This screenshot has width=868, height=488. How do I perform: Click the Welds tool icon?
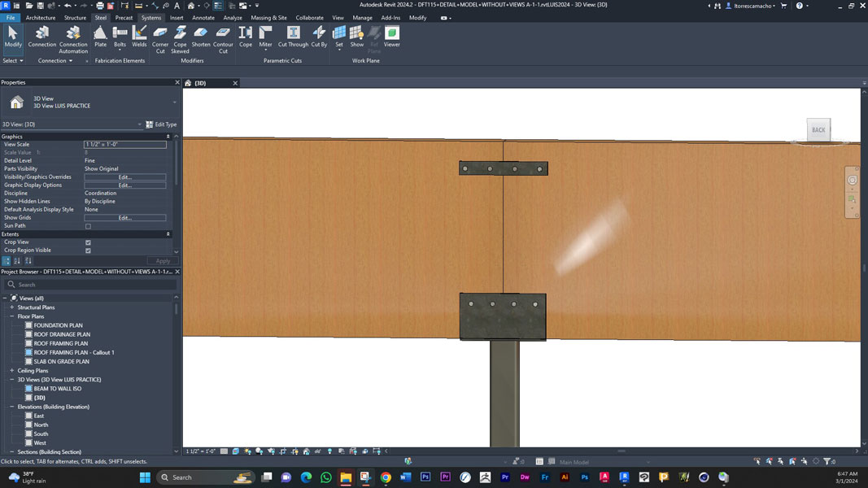click(139, 36)
